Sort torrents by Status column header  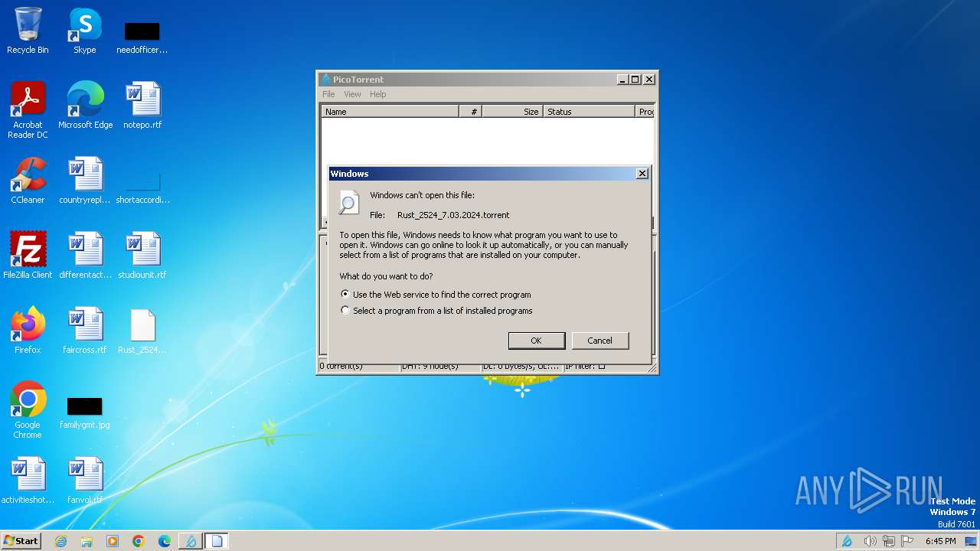tap(590, 112)
